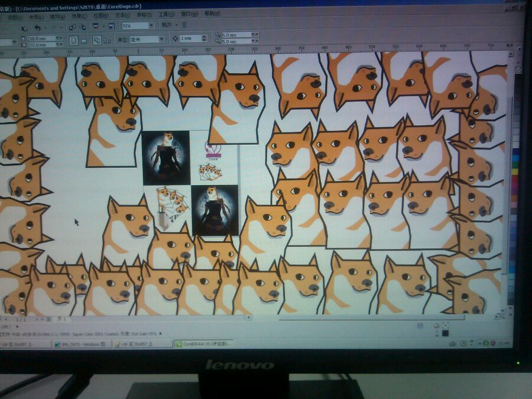Viewport: 532px width, 399px height.
Task: Select the upper-left dark doge artwork image
Action: [x=166, y=158]
